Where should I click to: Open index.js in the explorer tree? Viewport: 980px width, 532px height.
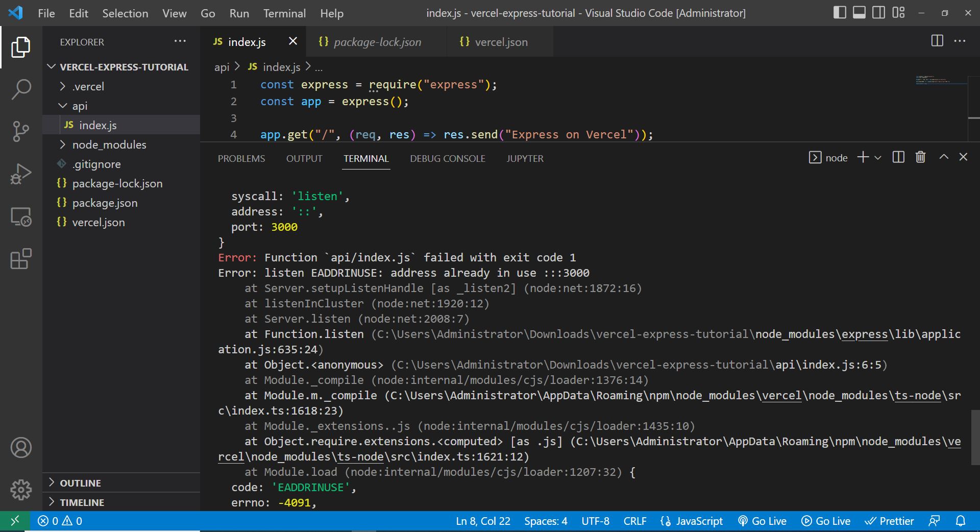(121, 125)
